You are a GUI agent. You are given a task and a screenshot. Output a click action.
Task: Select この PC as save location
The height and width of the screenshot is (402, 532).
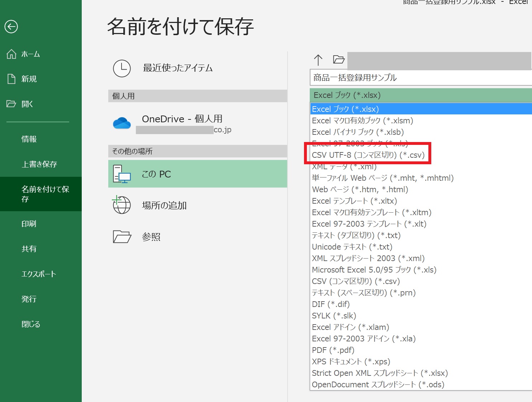pyautogui.click(x=198, y=174)
